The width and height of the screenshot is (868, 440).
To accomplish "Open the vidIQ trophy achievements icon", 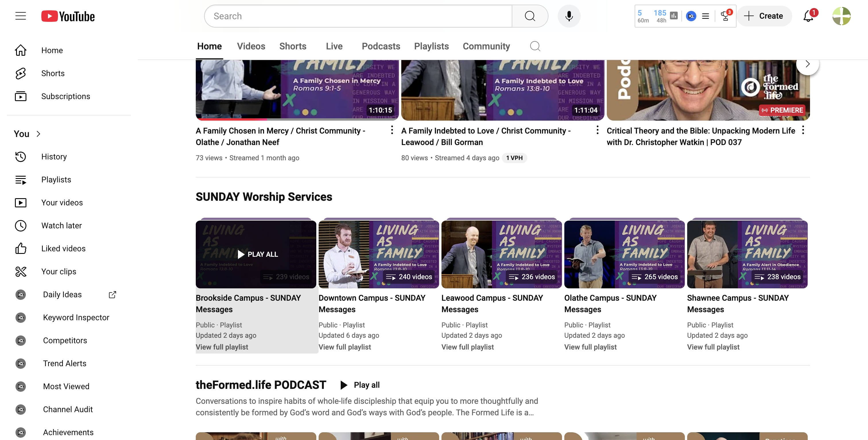I will pos(726,16).
